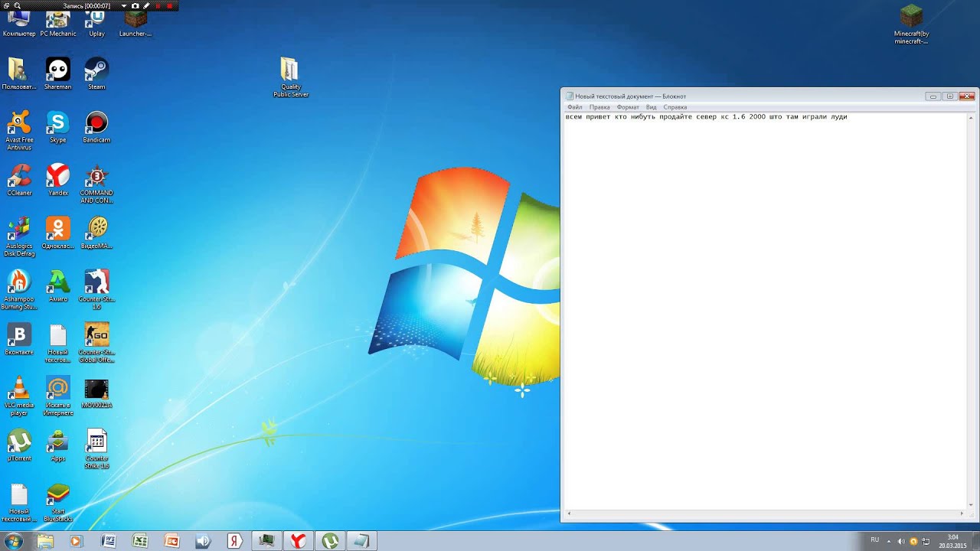980x551 pixels.
Task: Click the Bandicam recorder screenshot camera icon
Action: pyautogui.click(x=136, y=5)
